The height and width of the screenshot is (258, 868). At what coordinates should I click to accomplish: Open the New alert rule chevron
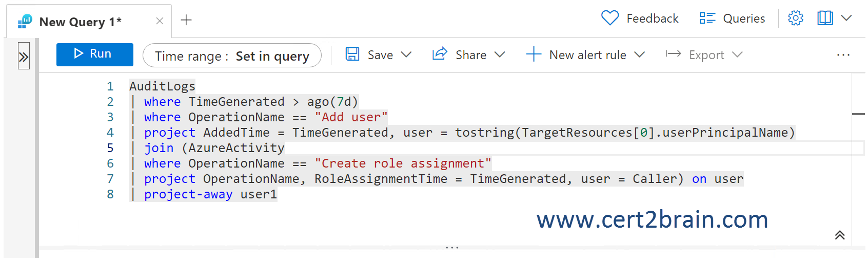[639, 54]
